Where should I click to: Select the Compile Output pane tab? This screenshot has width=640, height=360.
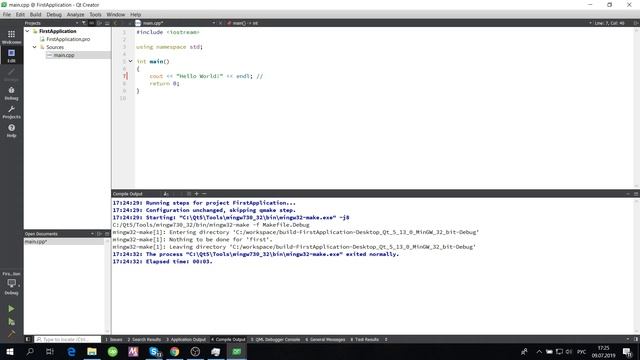coord(228,339)
